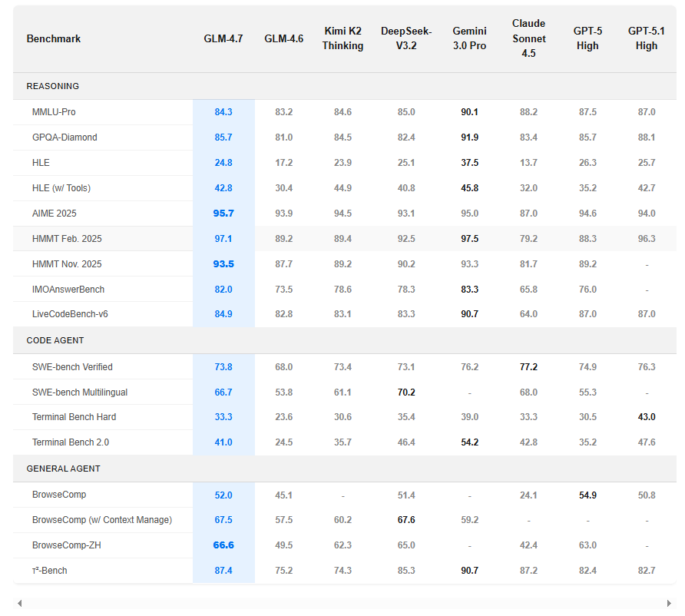Select the GPT-5.1 High column header
Screen dimensions: 685x616
(646, 38)
